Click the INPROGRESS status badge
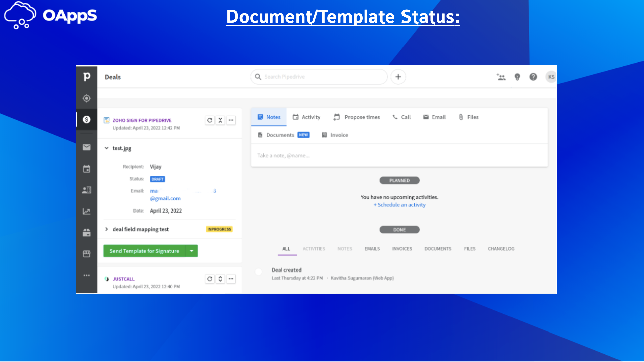 point(219,229)
